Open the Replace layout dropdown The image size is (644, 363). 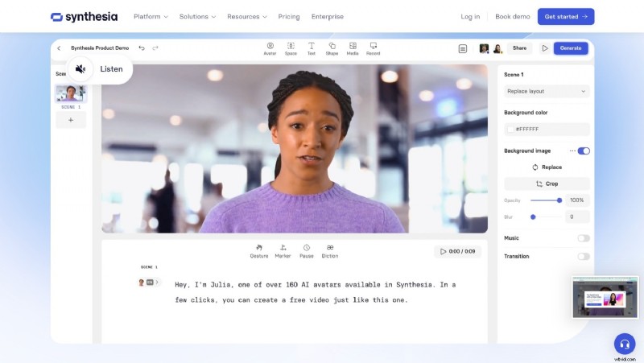click(547, 91)
